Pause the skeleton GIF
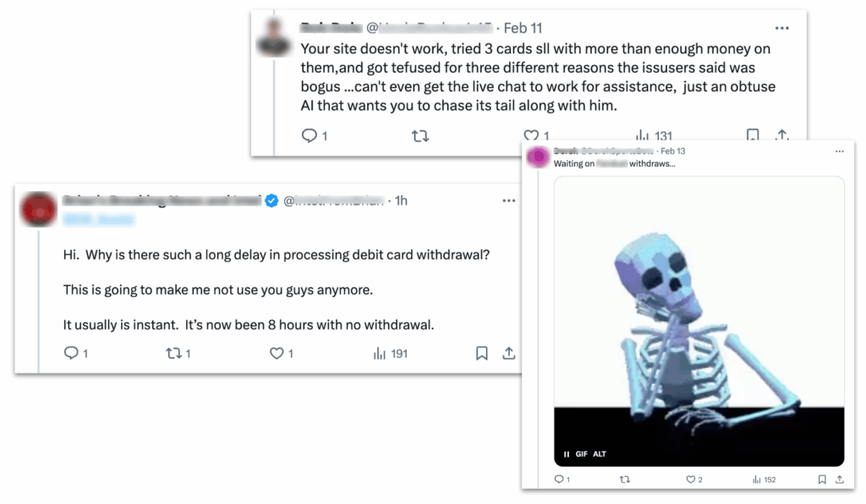 (x=566, y=454)
